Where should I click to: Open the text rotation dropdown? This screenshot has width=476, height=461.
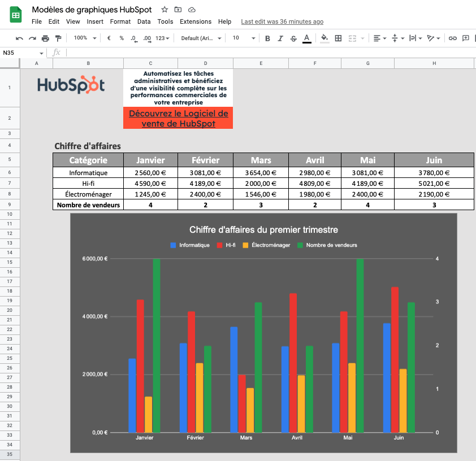434,38
